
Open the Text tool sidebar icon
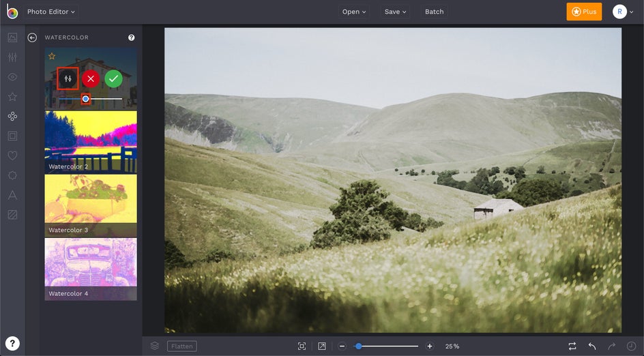12,195
